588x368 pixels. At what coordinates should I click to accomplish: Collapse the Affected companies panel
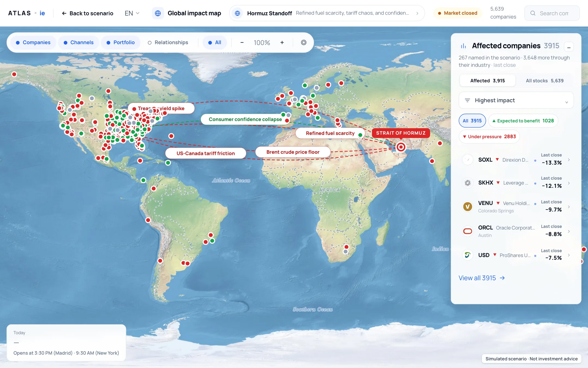(569, 47)
